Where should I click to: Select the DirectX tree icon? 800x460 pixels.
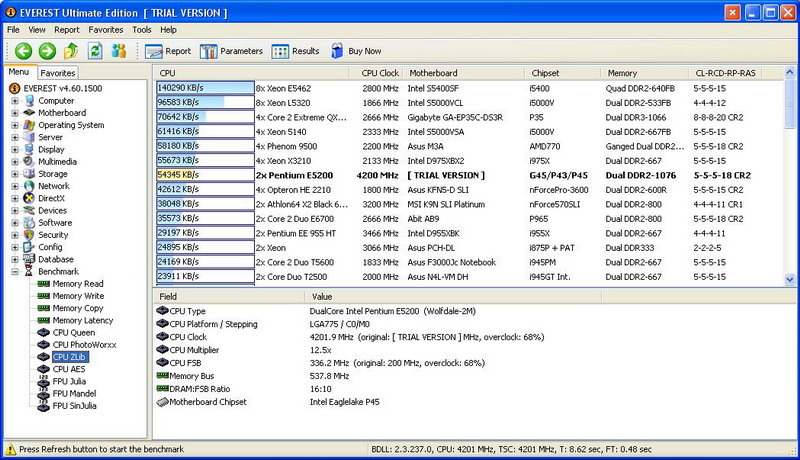29,198
